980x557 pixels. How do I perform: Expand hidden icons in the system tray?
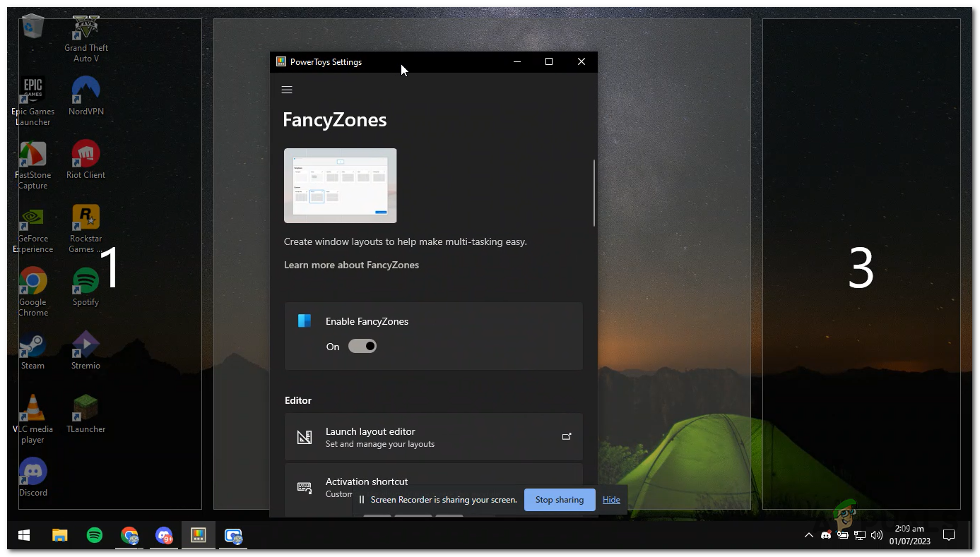pyautogui.click(x=808, y=535)
